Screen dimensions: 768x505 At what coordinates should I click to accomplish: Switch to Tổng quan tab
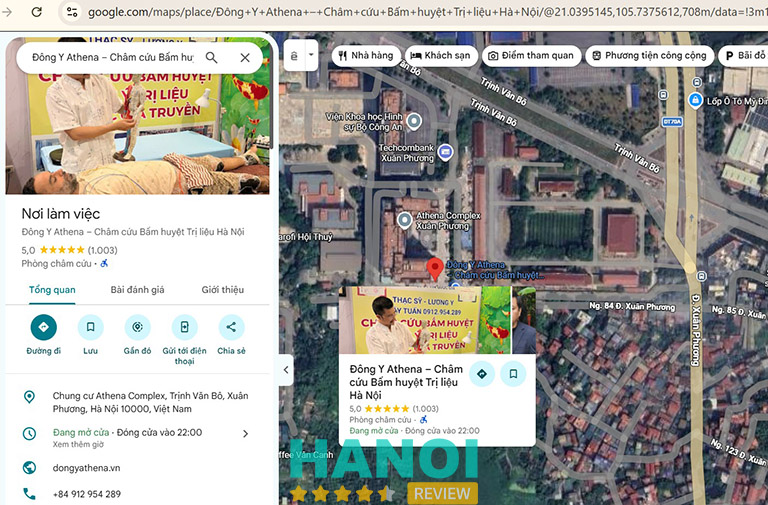(x=52, y=289)
